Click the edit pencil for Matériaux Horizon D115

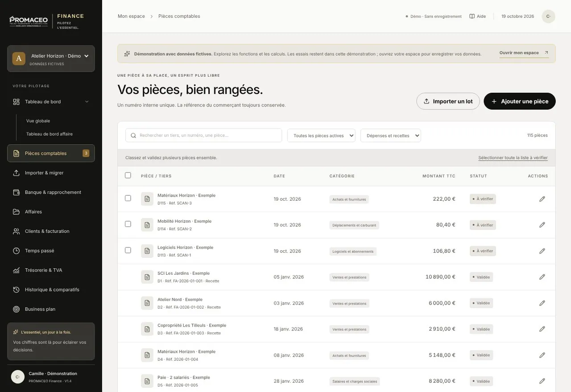(x=542, y=199)
